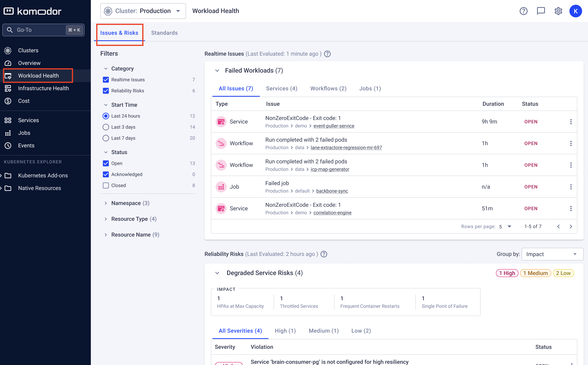
Task: Open the event-puller-service row's three-dot menu
Action: [571, 122]
